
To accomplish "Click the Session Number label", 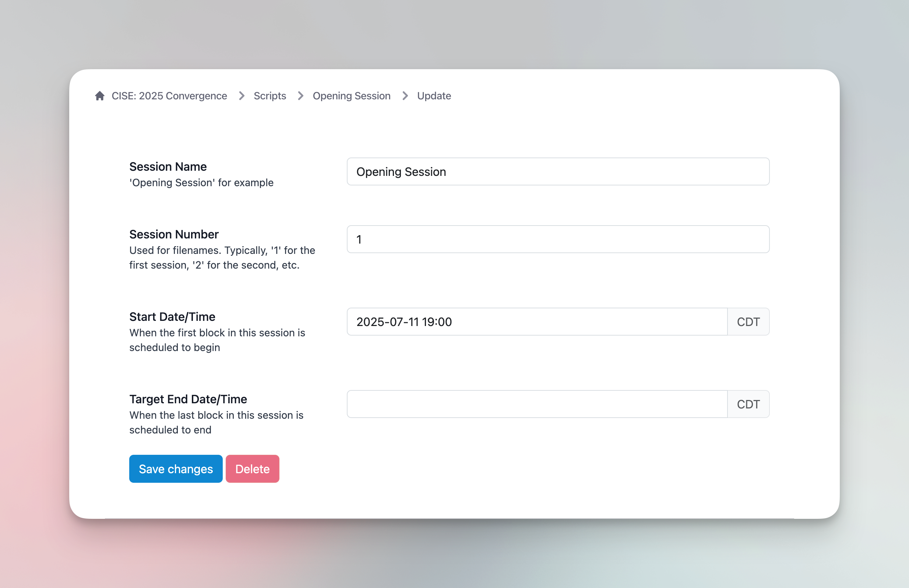I will (x=174, y=234).
